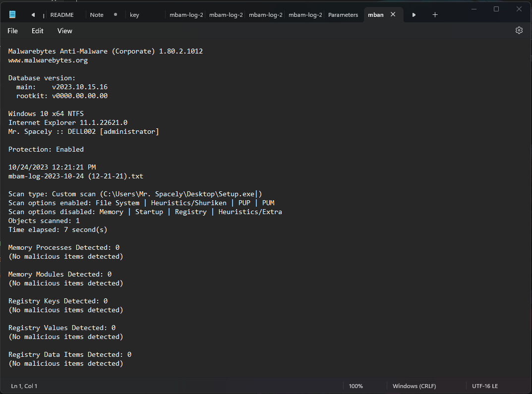
Task: Open the View menu
Action: click(64, 31)
